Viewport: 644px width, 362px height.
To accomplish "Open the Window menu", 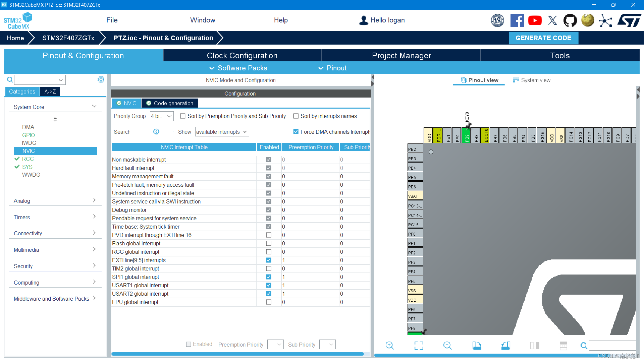I will pyautogui.click(x=203, y=20).
